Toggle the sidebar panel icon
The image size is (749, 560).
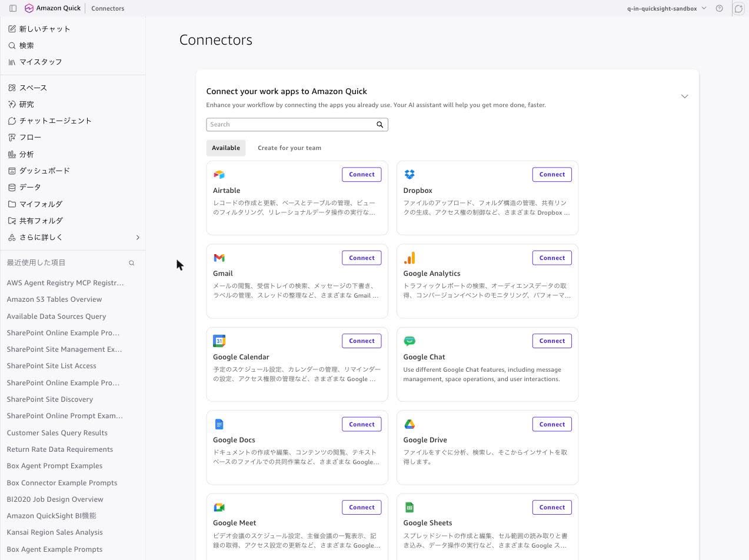pos(13,8)
